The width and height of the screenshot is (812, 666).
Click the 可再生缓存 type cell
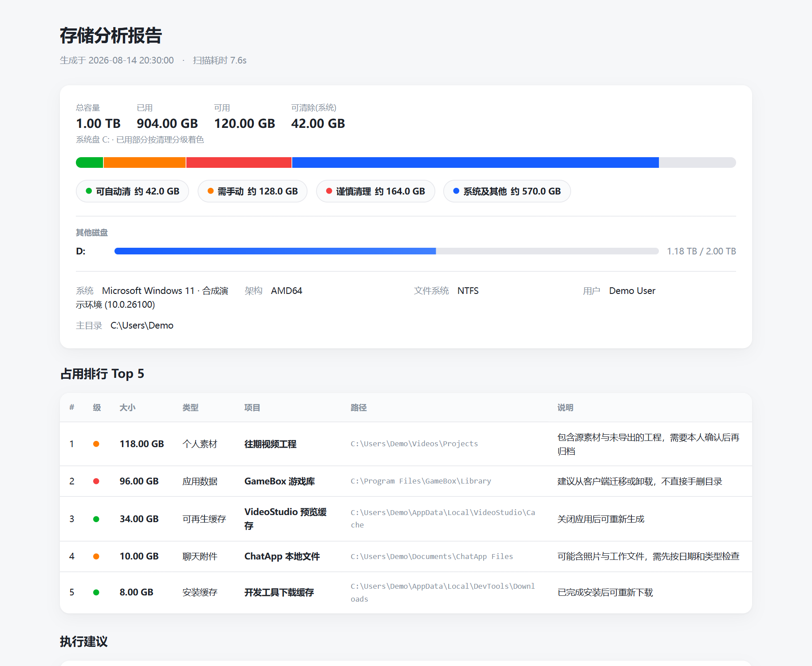pyautogui.click(x=204, y=519)
